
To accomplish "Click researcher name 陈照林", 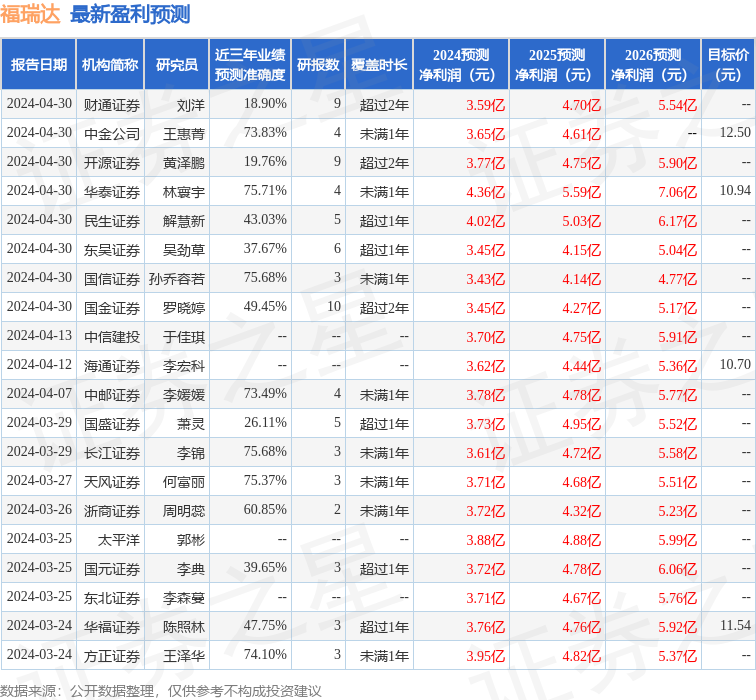I will [184, 627].
